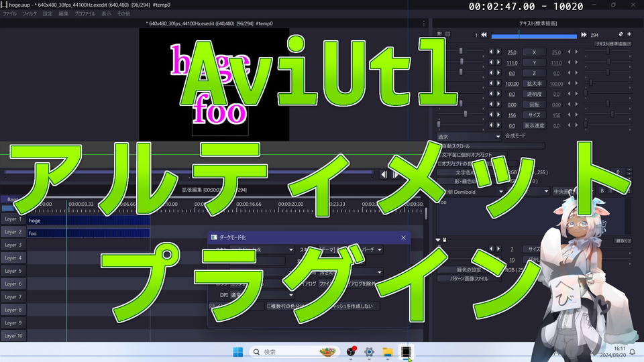Open Settings gear on taskbar
The width and height of the screenshot is (644, 362).
click(369, 352)
